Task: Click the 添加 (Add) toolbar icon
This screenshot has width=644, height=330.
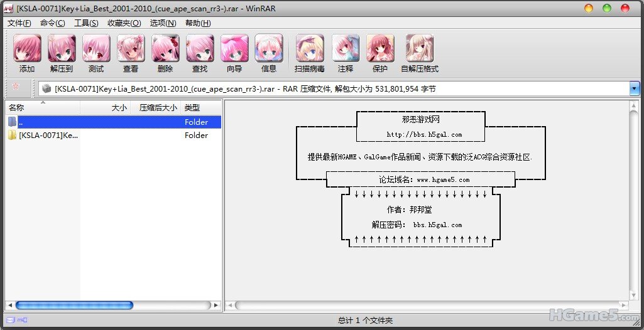Action: point(27,48)
